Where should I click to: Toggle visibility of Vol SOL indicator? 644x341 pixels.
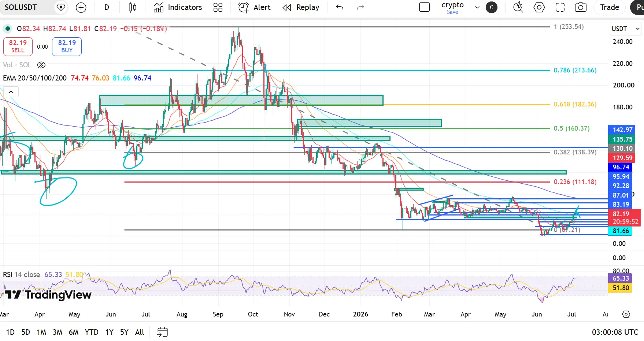(41, 65)
